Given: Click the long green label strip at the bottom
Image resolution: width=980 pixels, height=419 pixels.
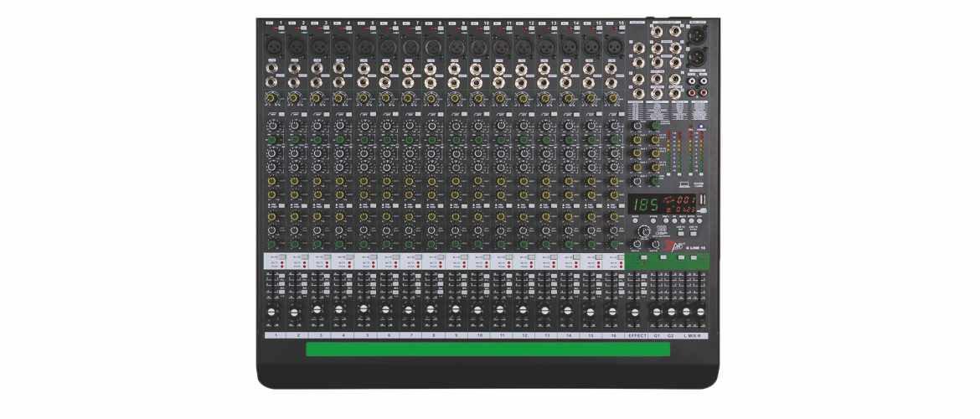Looking at the screenshot, I should 487,349.
